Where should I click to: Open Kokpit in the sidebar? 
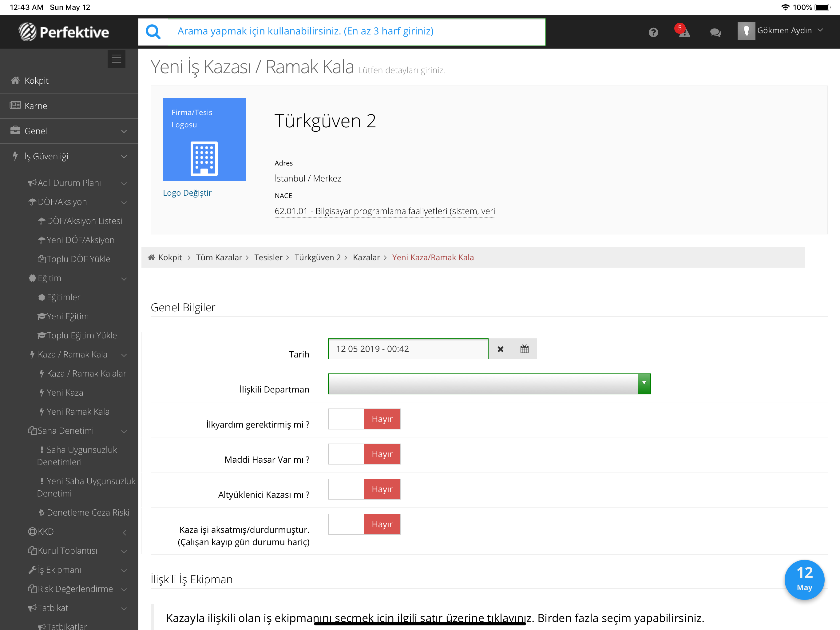click(69, 81)
